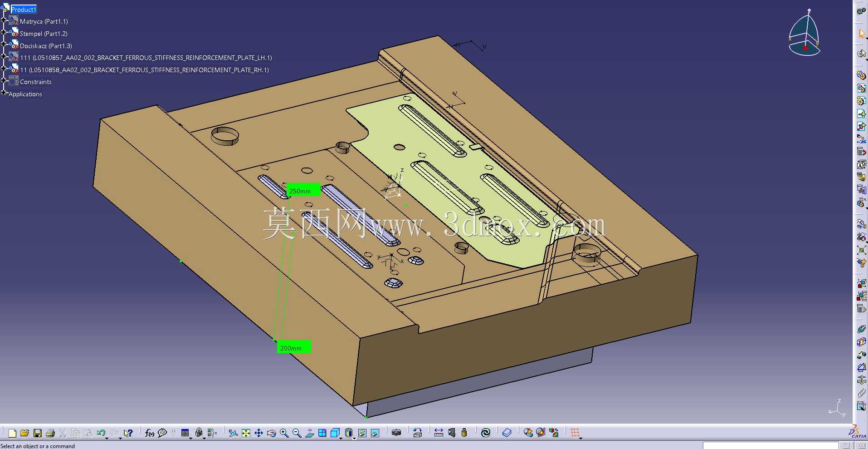Select the Matryca (Part1.1) tree item

click(44, 21)
